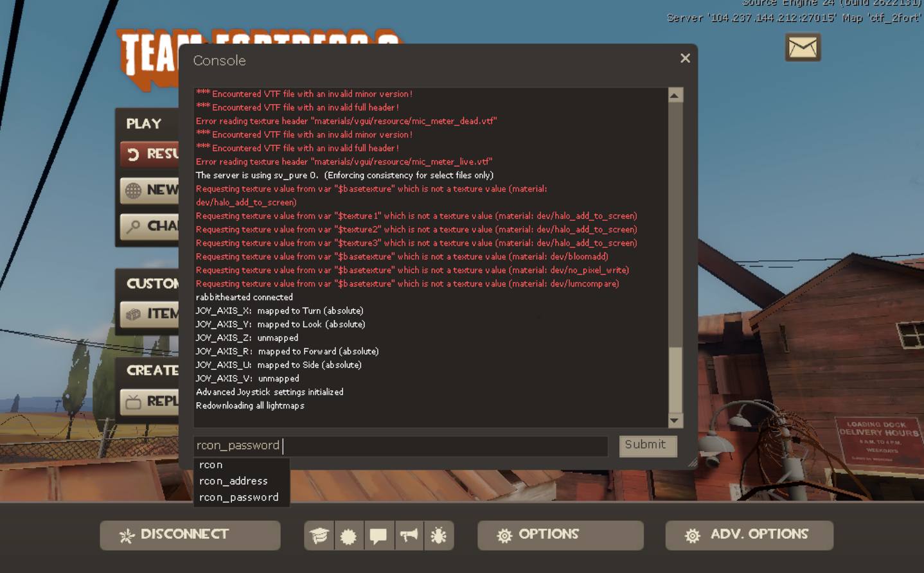Choose rcon_password in the suggestion list
924x573 pixels.
pos(238,497)
